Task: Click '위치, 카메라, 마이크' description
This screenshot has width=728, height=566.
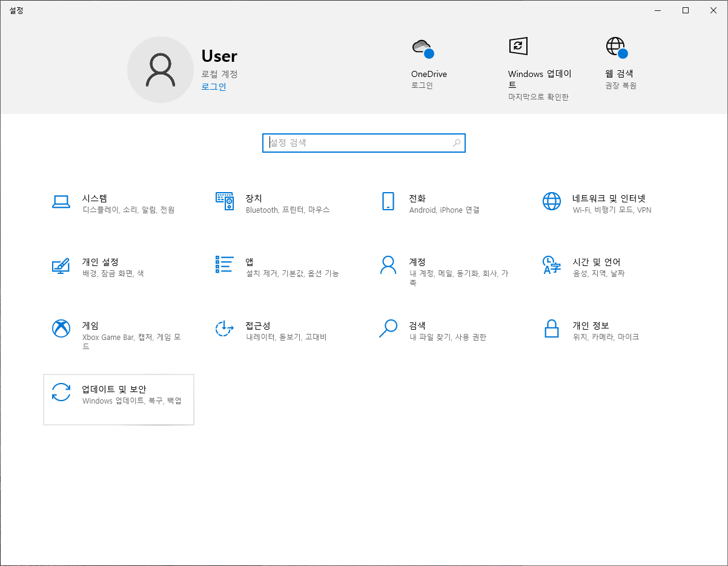Action: [x=606, y=338]
